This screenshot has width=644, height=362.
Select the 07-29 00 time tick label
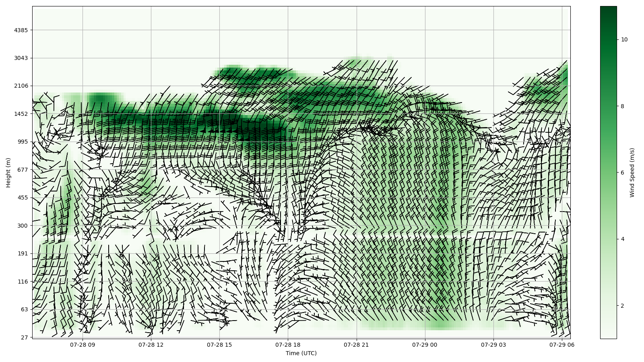[x=425, y=345]
